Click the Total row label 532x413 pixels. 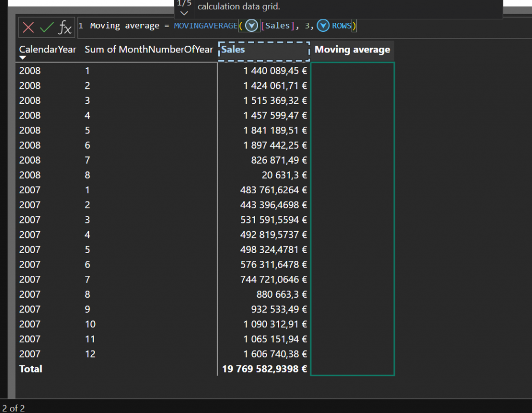click(x=31, y=369)
